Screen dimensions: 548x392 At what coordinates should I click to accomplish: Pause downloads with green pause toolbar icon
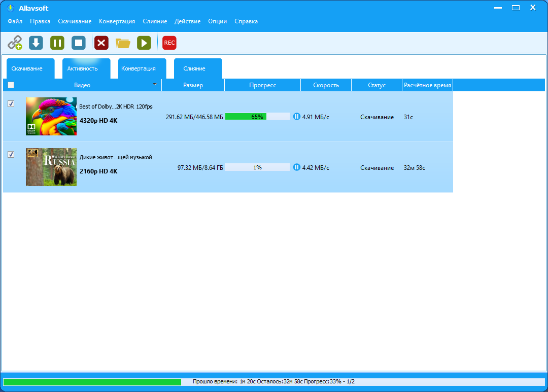click(x=57, y=43)
